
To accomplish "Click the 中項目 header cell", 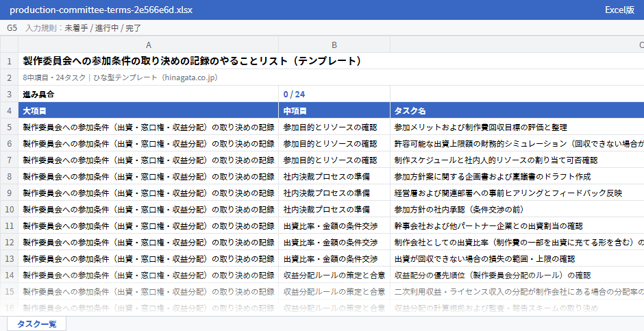I will click(334, 111).
